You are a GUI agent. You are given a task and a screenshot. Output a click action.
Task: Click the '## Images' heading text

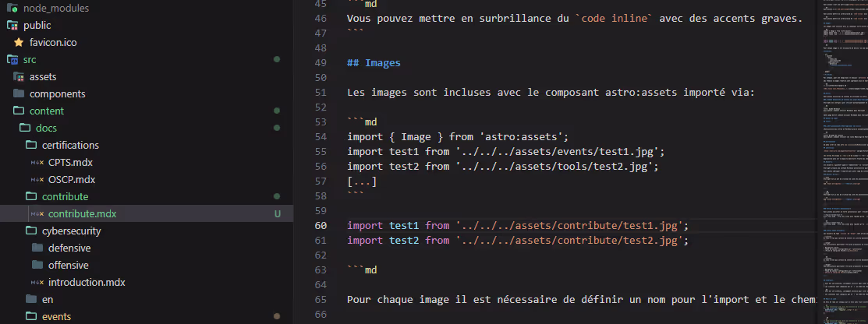374,63
